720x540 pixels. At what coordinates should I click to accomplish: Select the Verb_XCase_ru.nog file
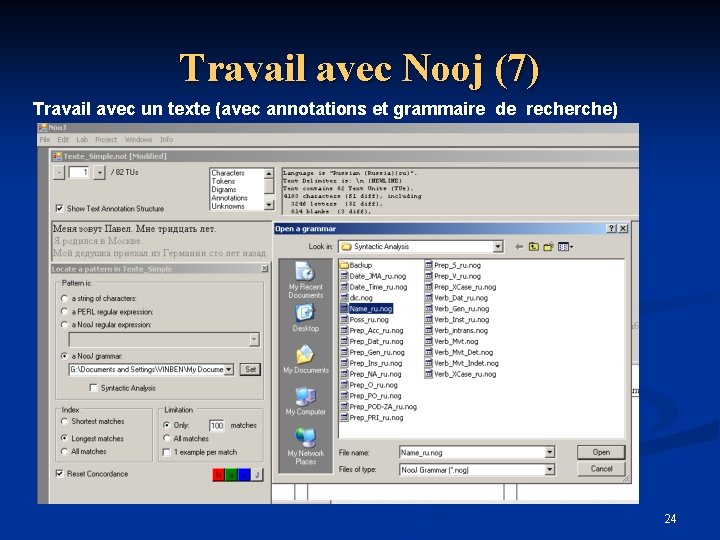(x=461, y=374)
